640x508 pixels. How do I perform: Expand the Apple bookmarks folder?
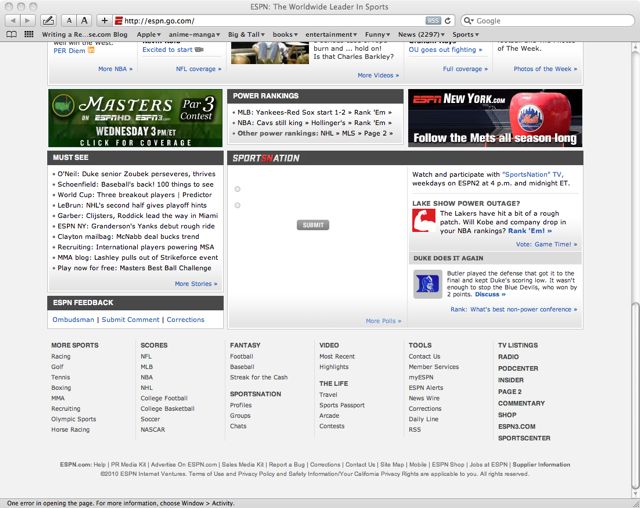[x=149, y=35]
